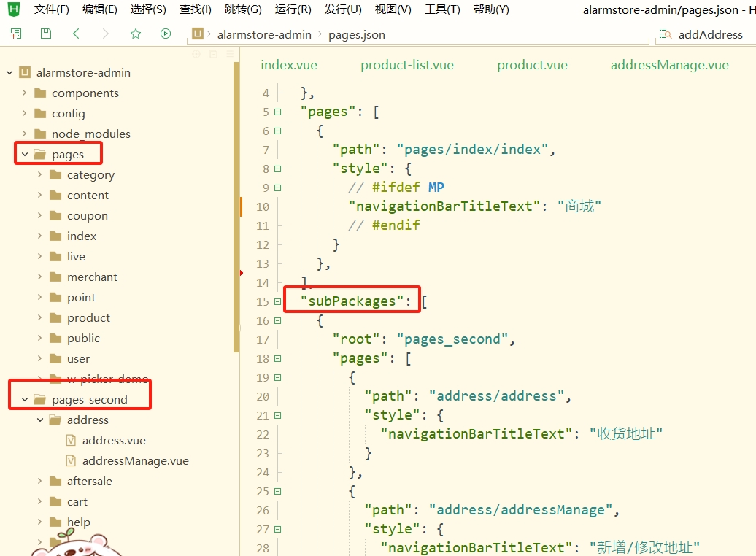Open the 文件(F) menu

click(51, 9)
